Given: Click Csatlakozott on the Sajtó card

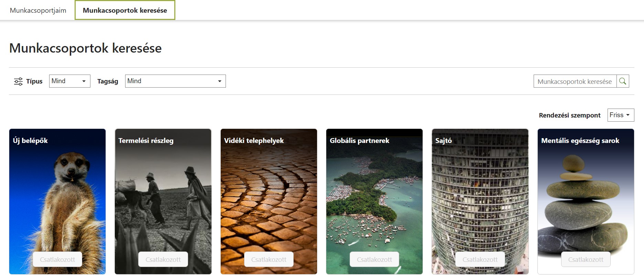Looking at the screenshot, I should [x=480, y=259].
